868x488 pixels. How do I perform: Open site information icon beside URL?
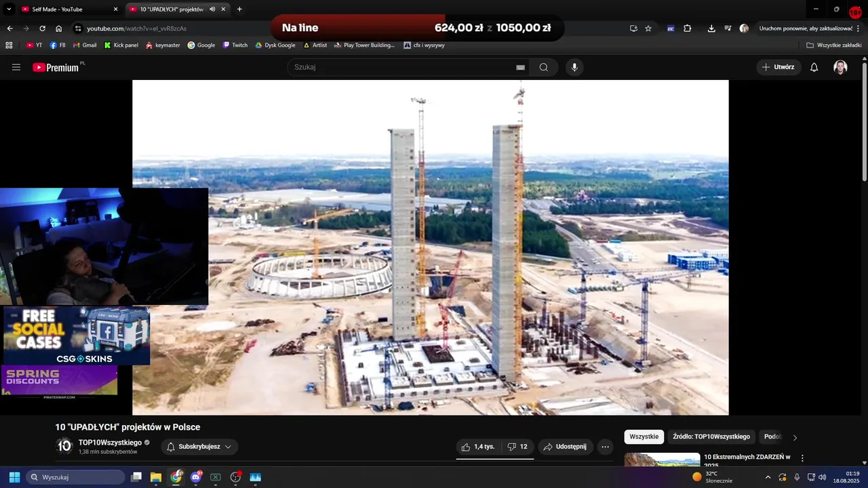click(78, 28)
